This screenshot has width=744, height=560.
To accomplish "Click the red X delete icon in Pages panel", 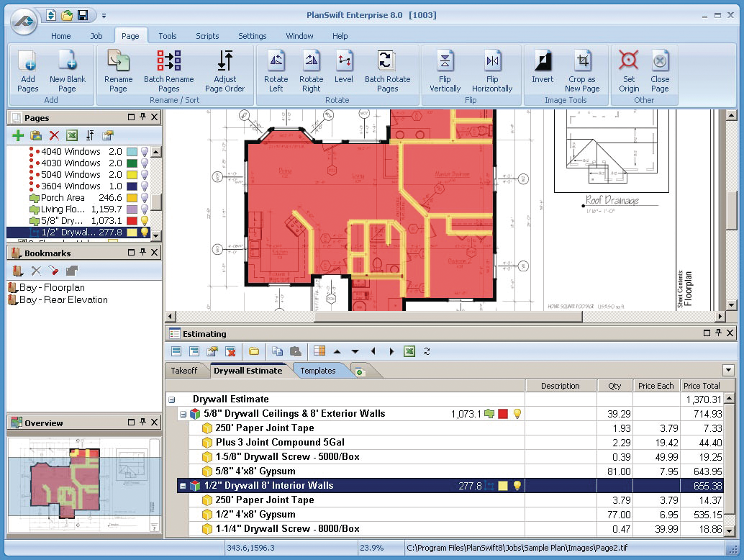I will (54, 136).
